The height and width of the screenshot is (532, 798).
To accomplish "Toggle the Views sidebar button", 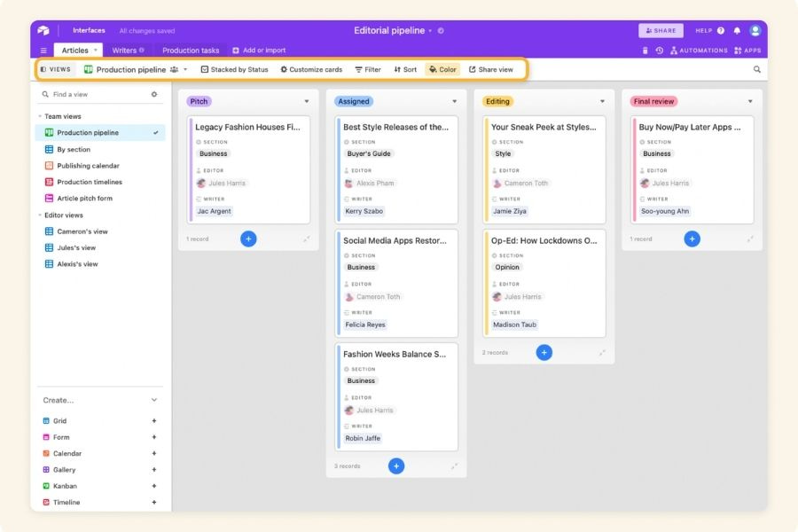I will click(55, 69).
